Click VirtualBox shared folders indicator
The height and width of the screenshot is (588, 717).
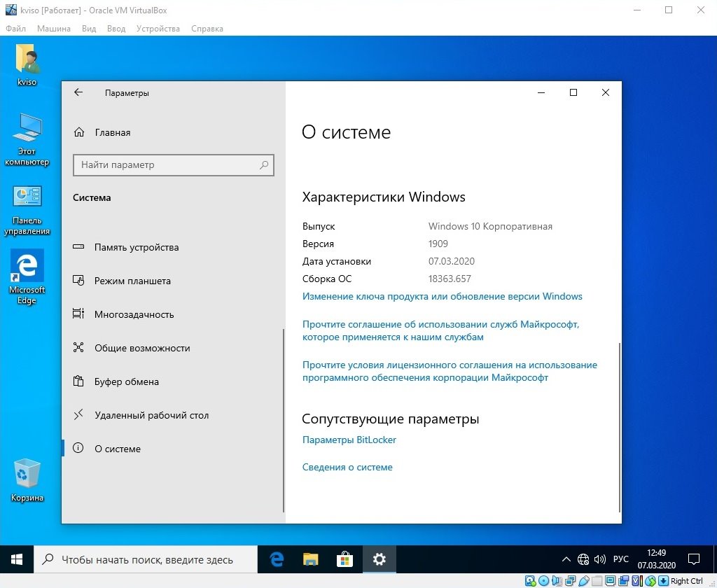tap(597, 581)
